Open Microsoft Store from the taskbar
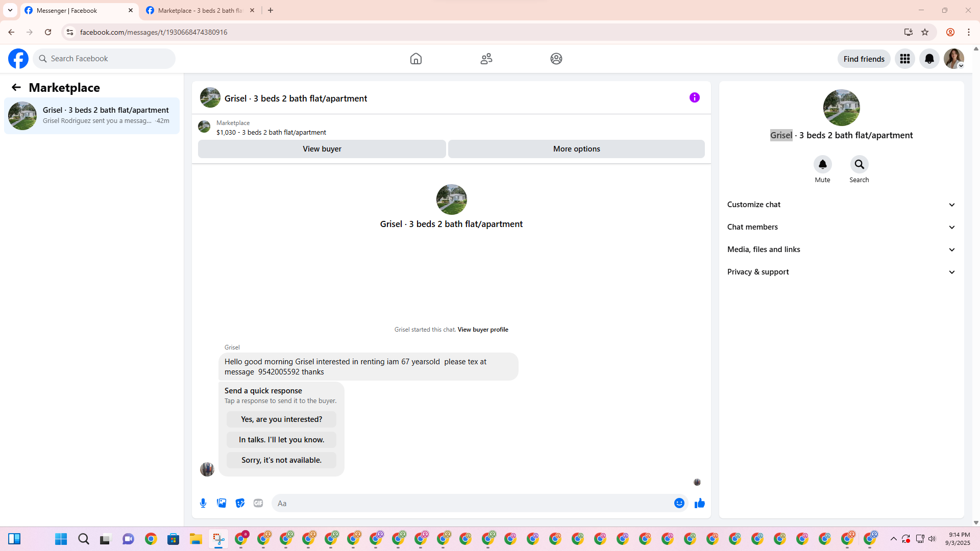The image size is (980, 551). click(x=174, y=539)
